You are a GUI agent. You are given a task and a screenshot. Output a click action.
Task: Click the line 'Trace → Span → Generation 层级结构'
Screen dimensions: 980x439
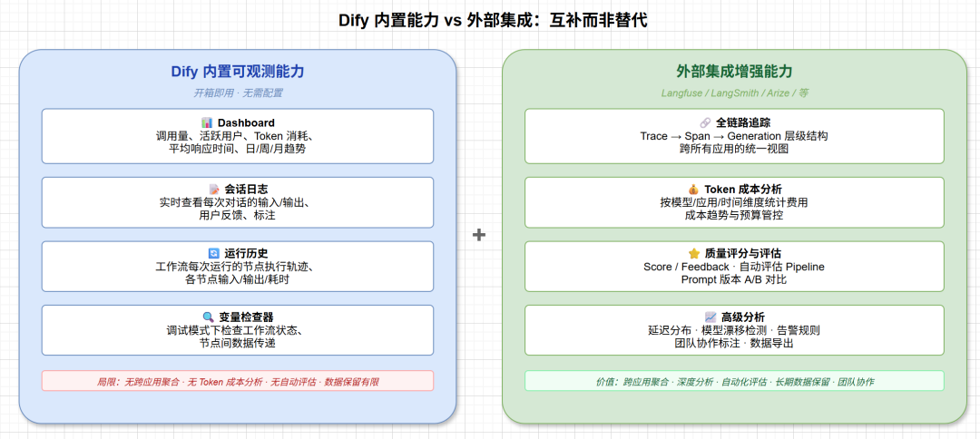pyautogui.click(x=734, y=136)
